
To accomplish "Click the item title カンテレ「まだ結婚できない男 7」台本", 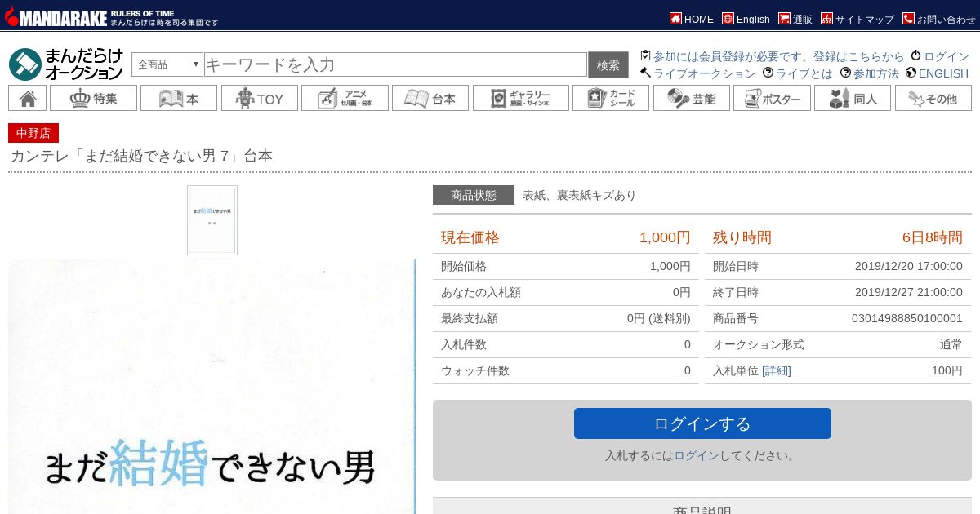I will [141, 156].
